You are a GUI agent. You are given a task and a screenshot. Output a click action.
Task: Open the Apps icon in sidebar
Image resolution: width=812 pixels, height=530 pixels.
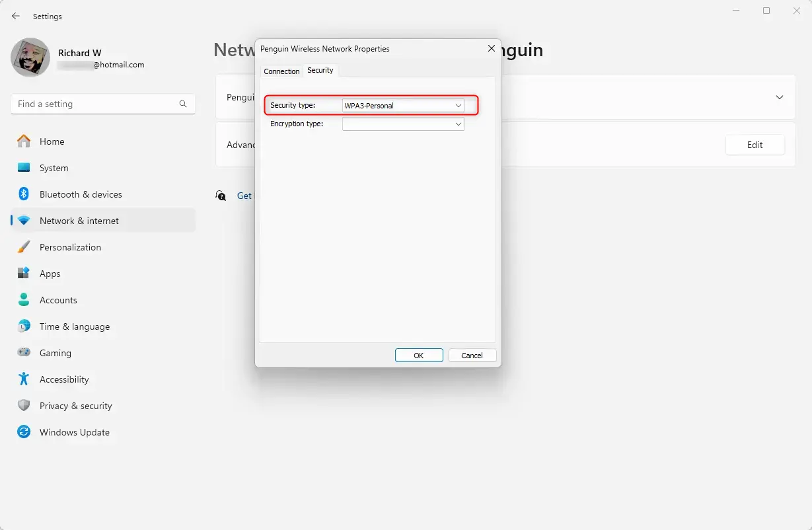pyautogui.click(x=24, y=274)
